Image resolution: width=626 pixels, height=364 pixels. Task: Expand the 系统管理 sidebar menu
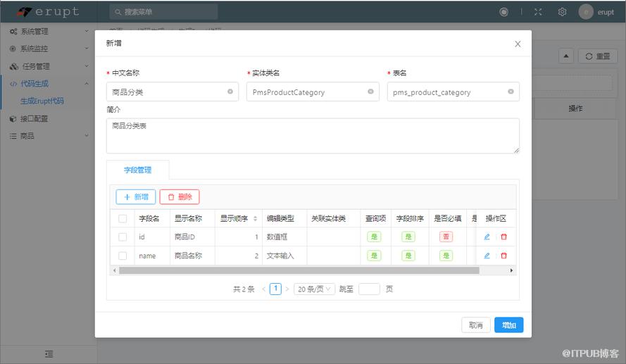click(49, 31)
